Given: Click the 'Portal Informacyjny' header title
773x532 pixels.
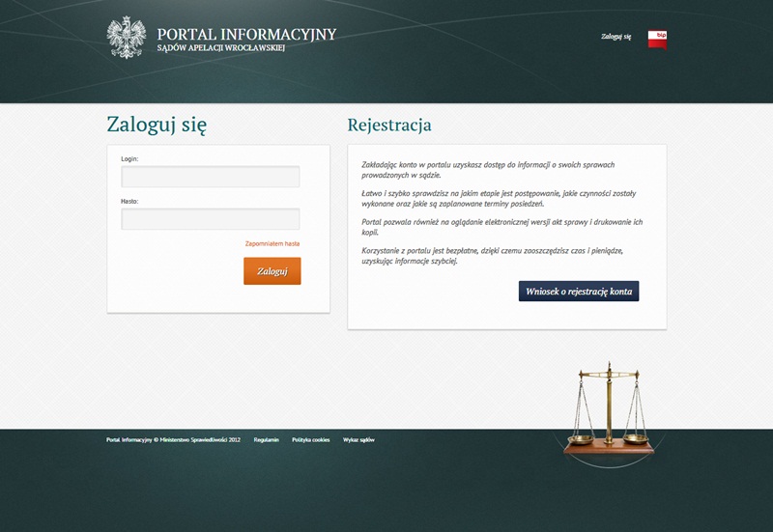Looking at the screenshot, I should [x=246, y=34].
